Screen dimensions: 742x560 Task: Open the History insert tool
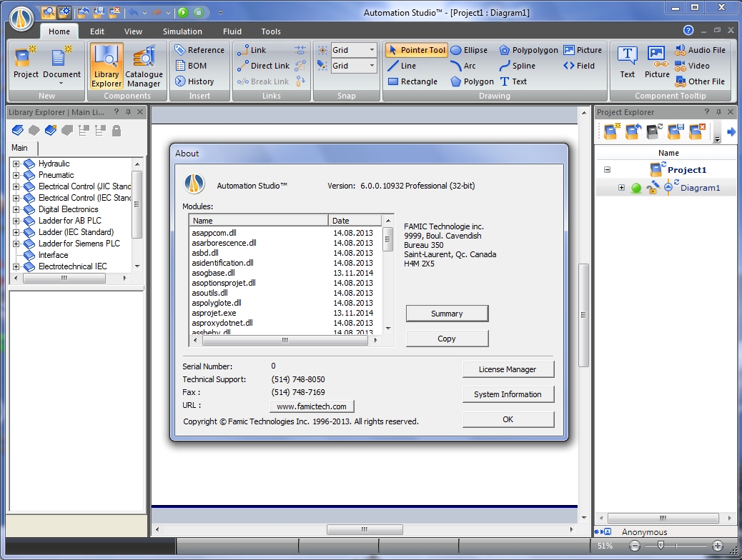(x=194, y=81)
